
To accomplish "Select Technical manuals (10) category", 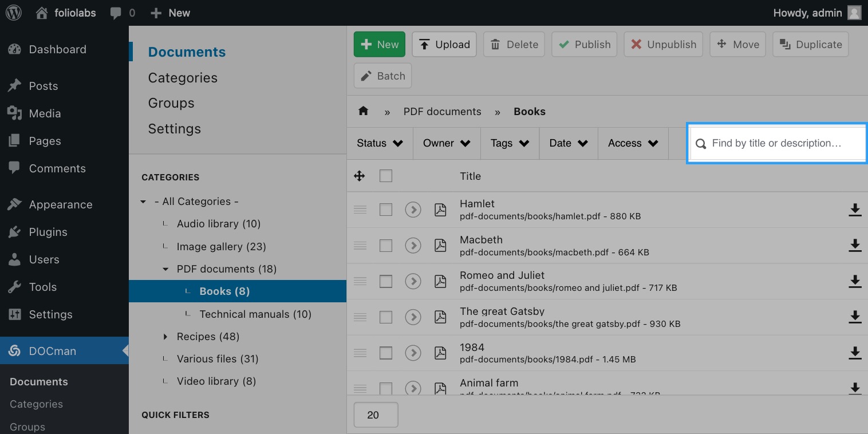I will click(255, 314).
